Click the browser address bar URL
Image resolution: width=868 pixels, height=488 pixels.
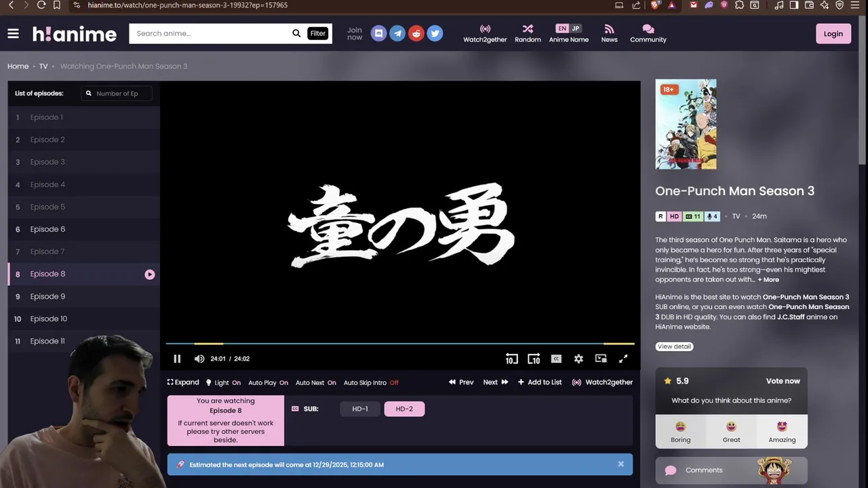(188, 5)
